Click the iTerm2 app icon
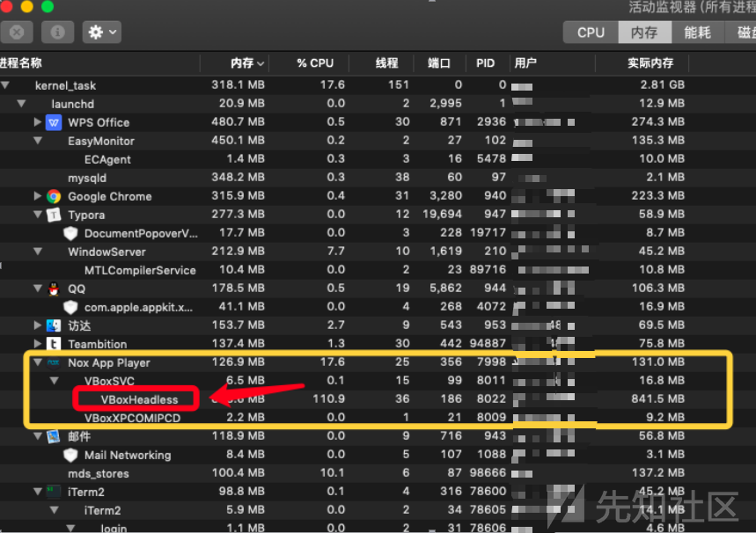 54,492
